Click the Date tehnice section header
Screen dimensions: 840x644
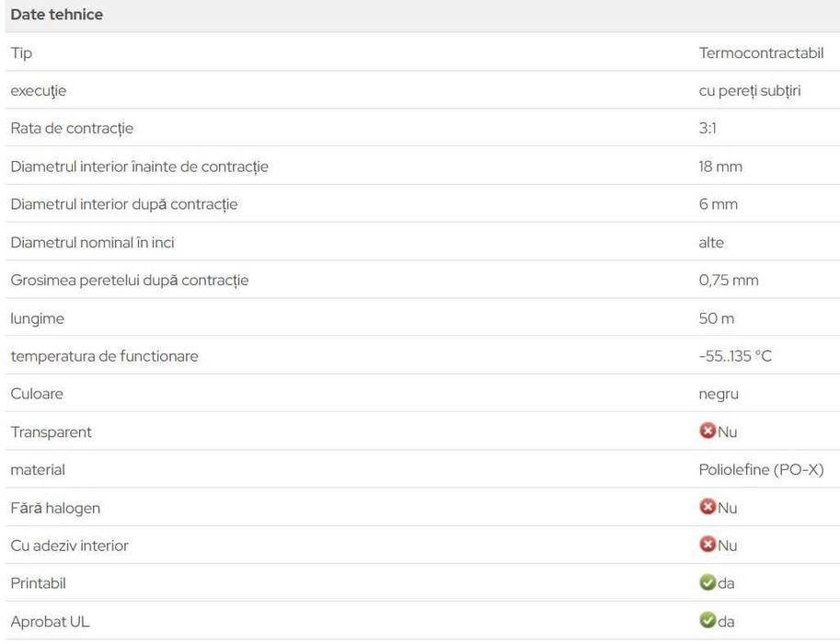(x=57, y=15)
